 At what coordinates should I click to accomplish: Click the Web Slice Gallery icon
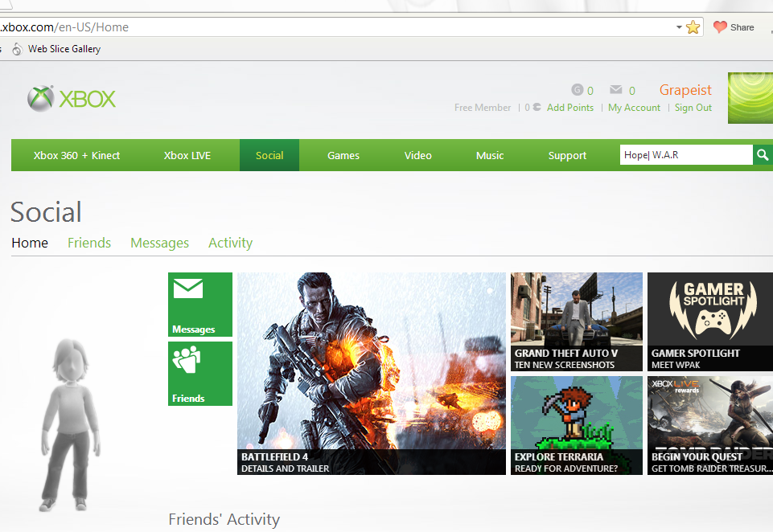coord(17,49)
